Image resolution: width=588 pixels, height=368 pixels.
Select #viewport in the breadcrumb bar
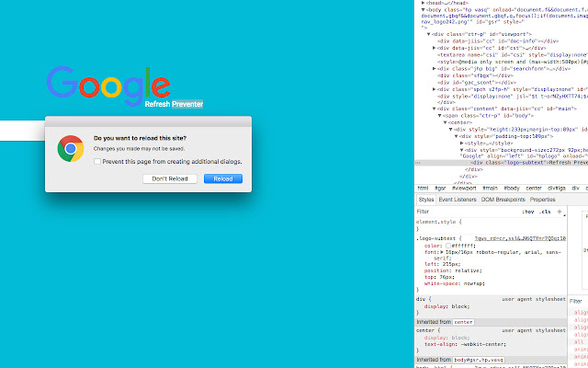pyautogui.click(x=464, y=188)
